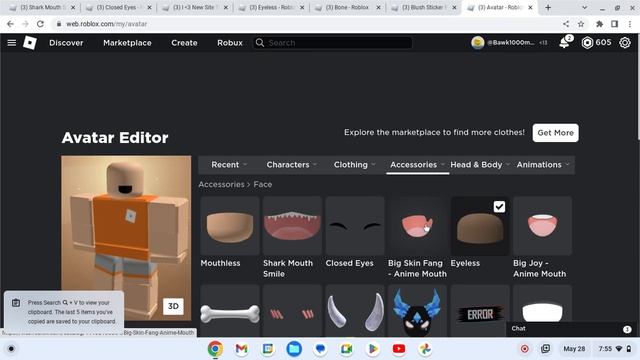Click the Roblox logo icon
This screenshot has width=640, height=360.
[30, 42]
